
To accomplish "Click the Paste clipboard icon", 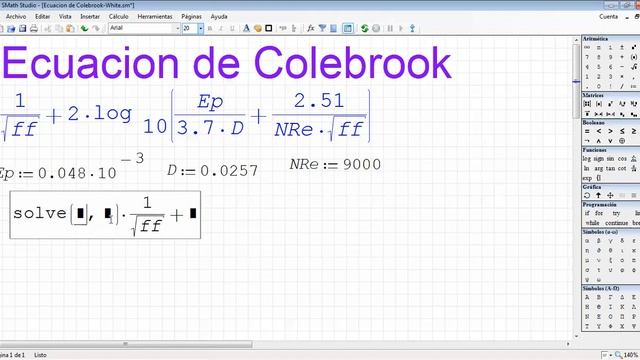I will 70,29.
